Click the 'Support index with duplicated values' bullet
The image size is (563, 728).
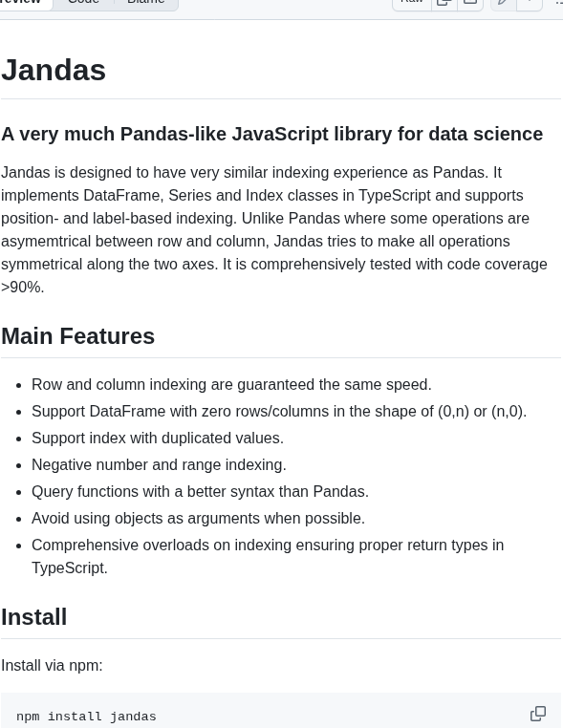[x=158, y=439]
